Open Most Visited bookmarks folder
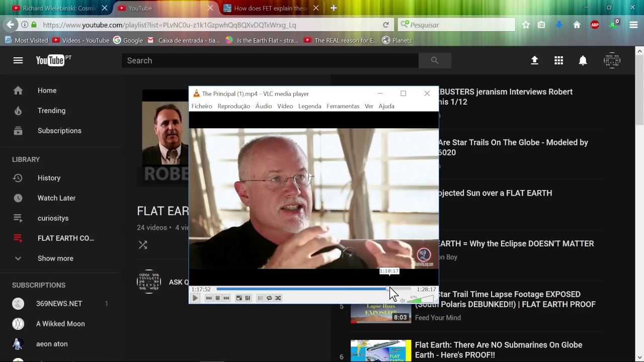 (27, 40)
